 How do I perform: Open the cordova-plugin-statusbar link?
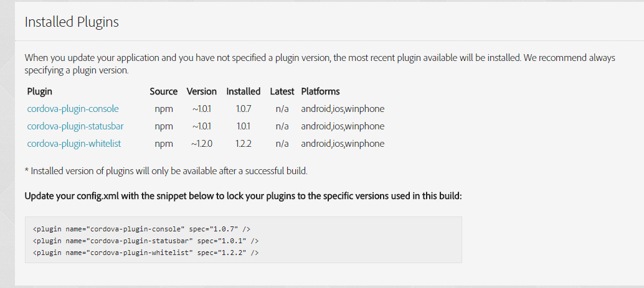75,126
